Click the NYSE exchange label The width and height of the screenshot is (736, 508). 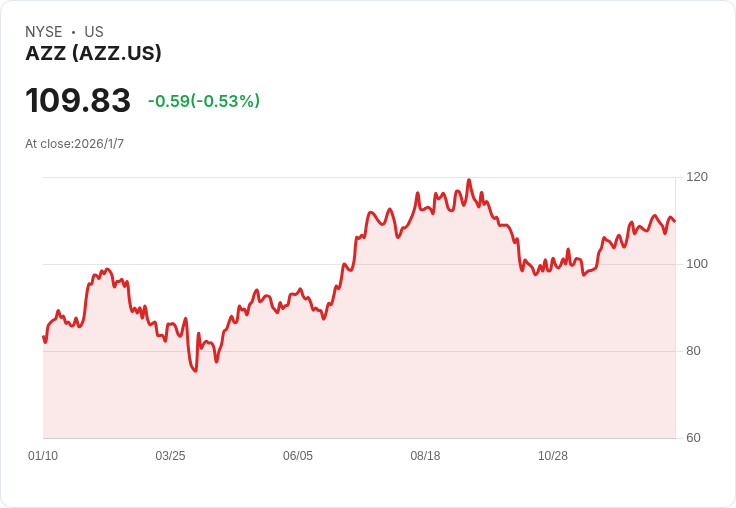(44, 32)
